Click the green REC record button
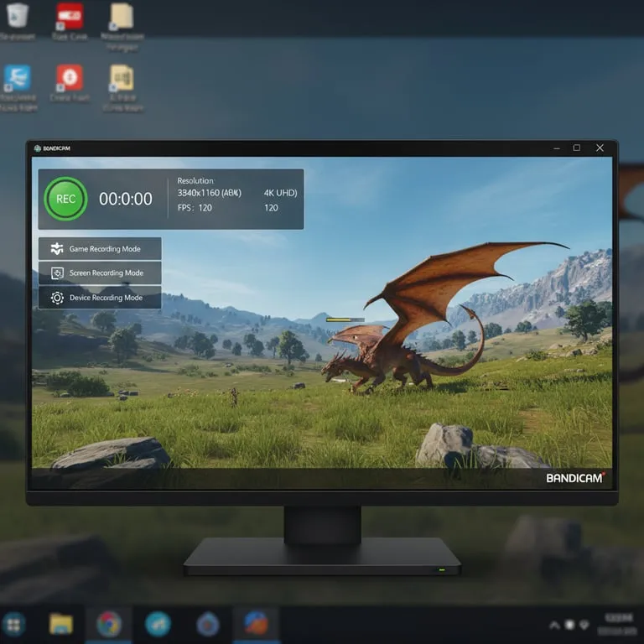This screenshot has height=644, width=644. [x=65, y=199]
